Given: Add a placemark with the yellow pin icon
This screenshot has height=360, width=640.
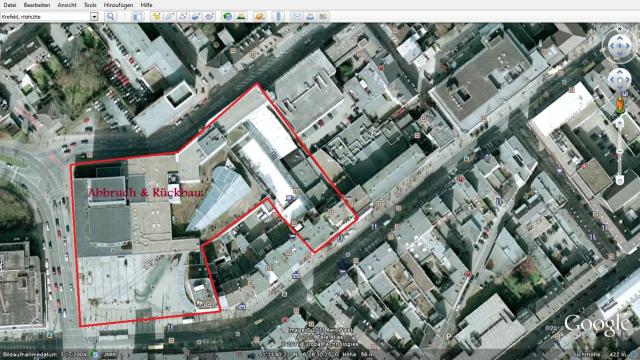Looking at the screenshot, I should pyautogui.click(x=156, y=16).
